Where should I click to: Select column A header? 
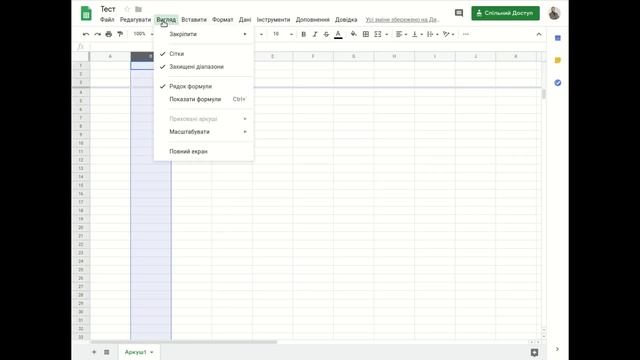point(110,56)
